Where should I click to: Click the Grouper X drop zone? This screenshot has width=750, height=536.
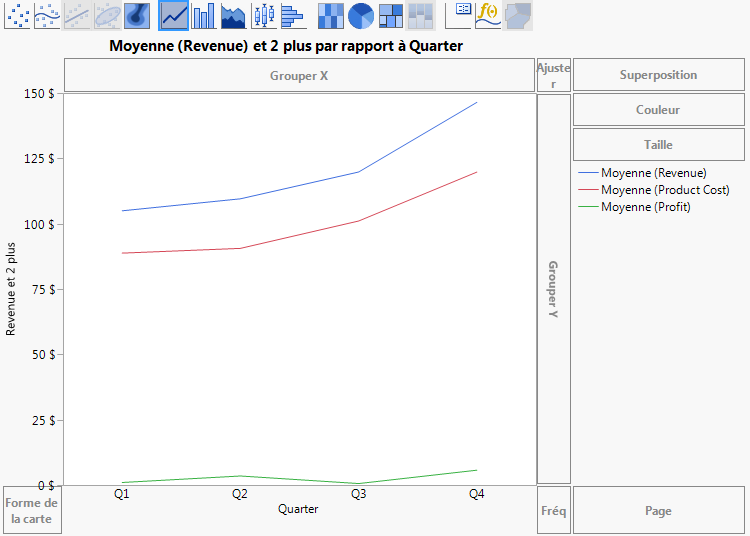(299, 75)
